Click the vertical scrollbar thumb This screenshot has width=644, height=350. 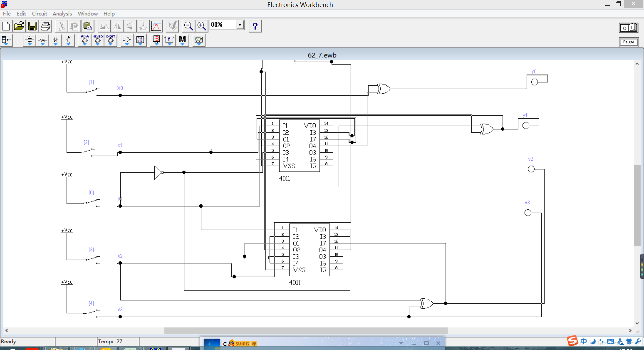click(637, 206)
